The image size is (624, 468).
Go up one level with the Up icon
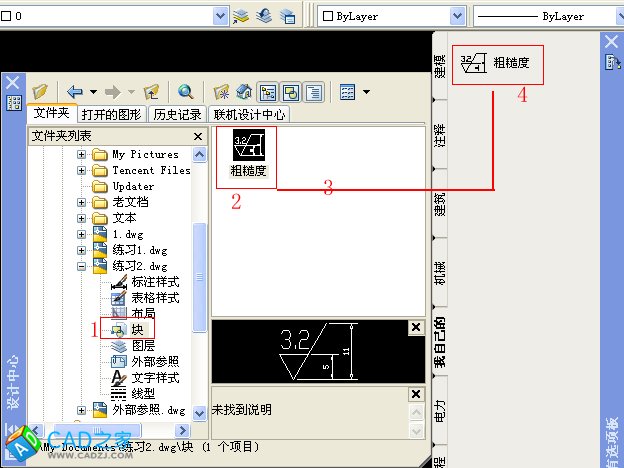[x=151, y=92]
